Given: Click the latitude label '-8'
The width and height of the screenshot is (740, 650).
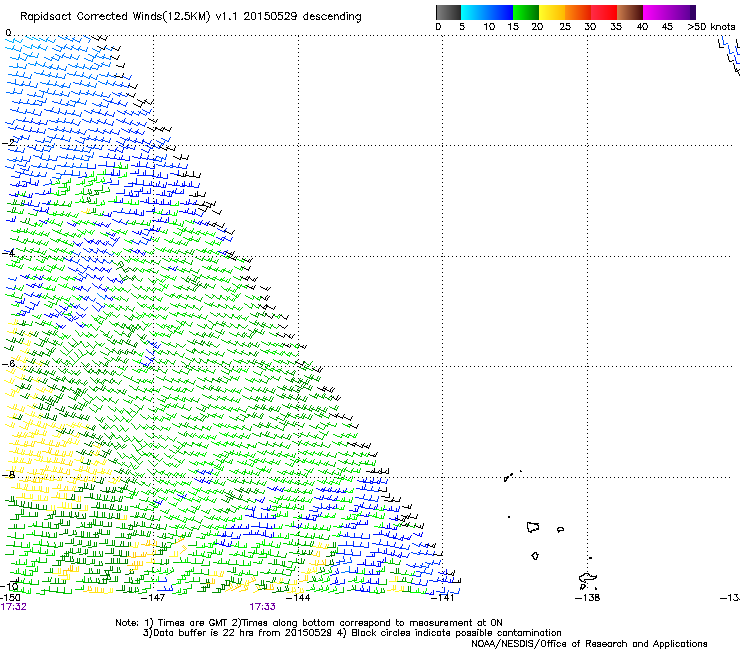Looking at the screenshot, I should [x=9, y=474].
